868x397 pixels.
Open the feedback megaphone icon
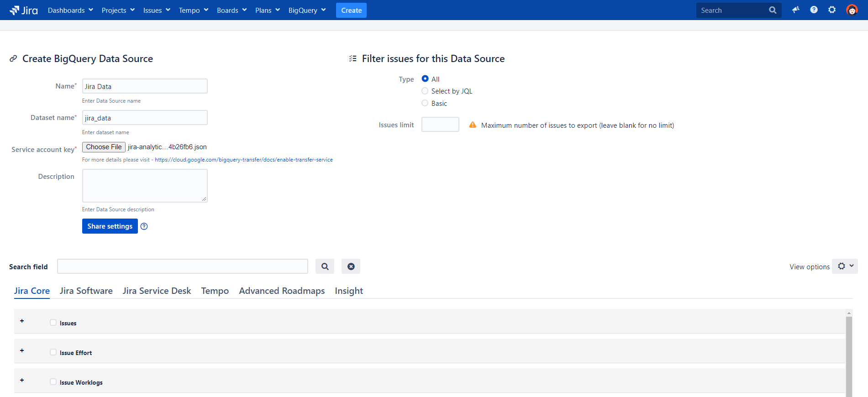point(796,10)
